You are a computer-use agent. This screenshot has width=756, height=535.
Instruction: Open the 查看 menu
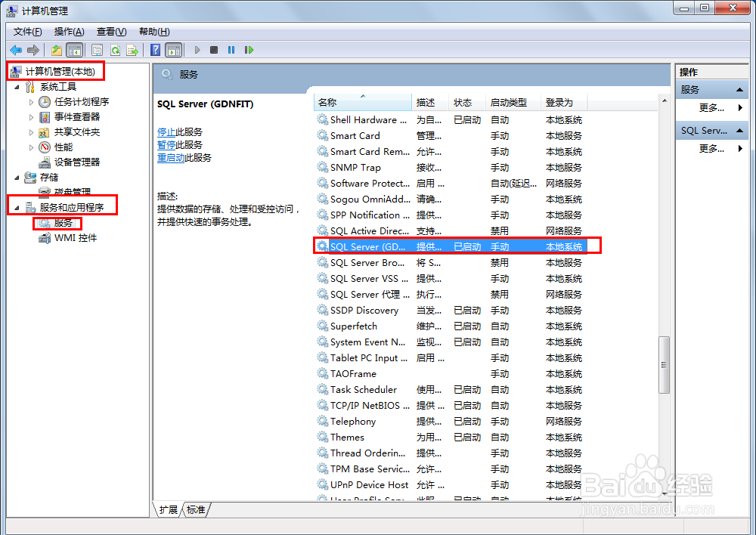coord(110,31)
